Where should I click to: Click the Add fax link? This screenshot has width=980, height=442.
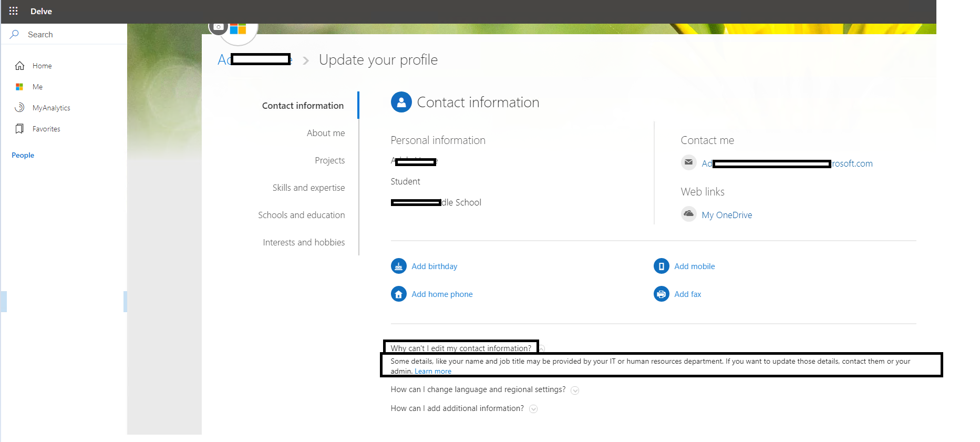point(688,294)
